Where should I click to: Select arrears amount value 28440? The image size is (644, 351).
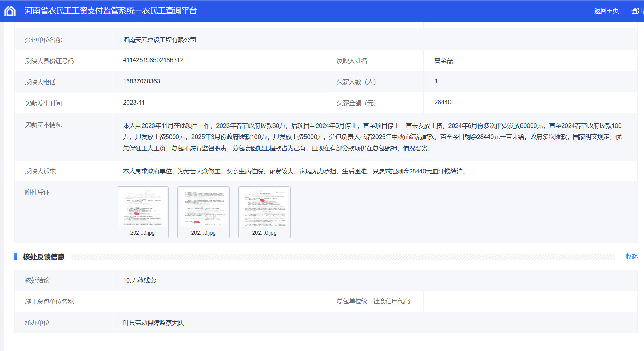(x=443, y=102)
